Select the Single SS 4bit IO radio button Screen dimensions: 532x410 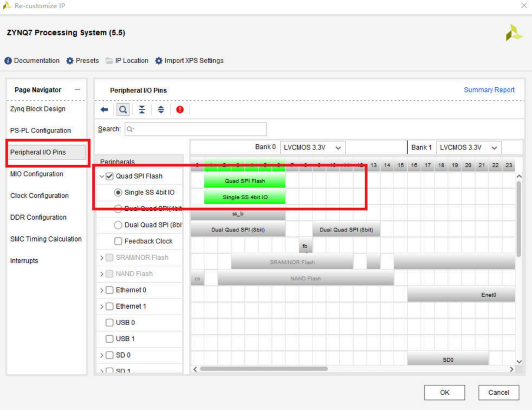coord(118,193)
